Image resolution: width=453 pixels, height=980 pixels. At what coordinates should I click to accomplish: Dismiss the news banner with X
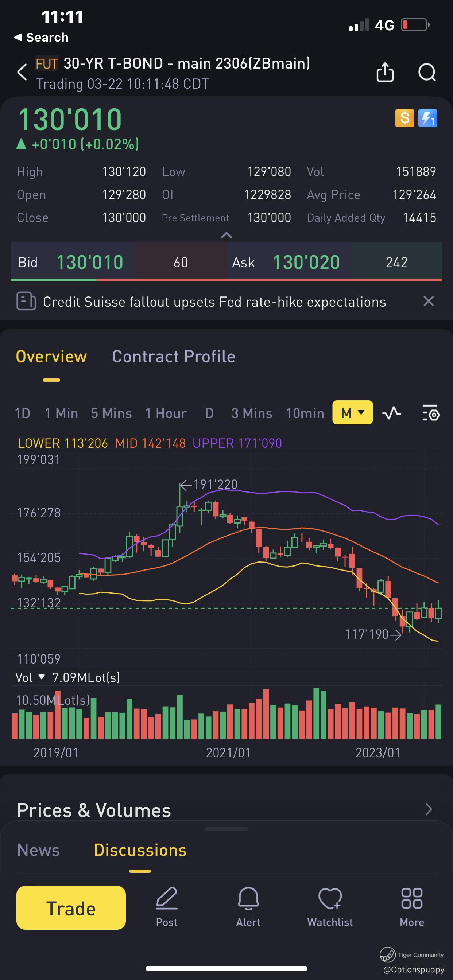coord(428,301)
